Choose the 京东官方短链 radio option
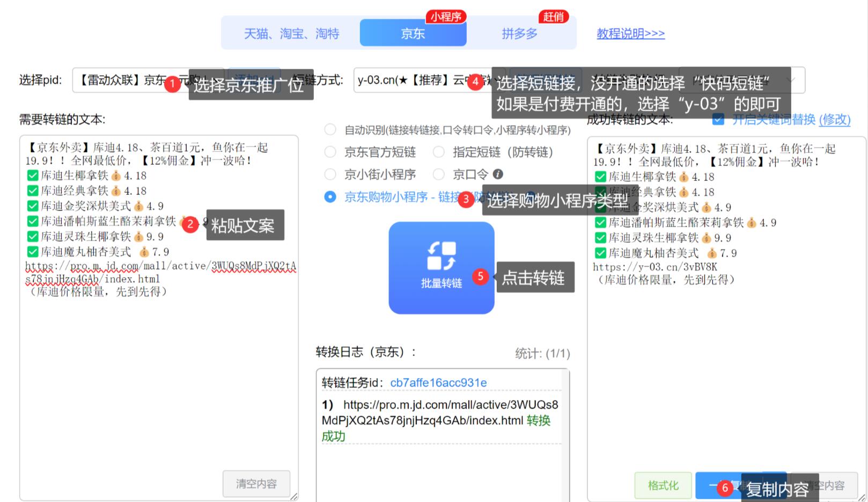Screen dimensions: 868x502 330,152
